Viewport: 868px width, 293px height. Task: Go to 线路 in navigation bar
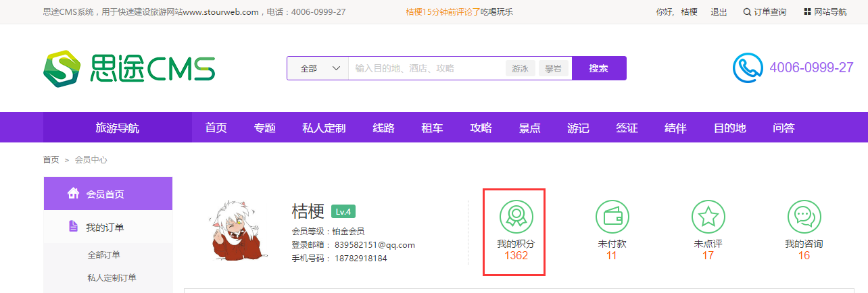(383, 128)
